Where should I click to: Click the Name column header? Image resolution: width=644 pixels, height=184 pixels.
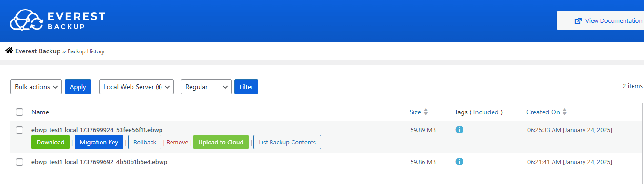point(40,112)
